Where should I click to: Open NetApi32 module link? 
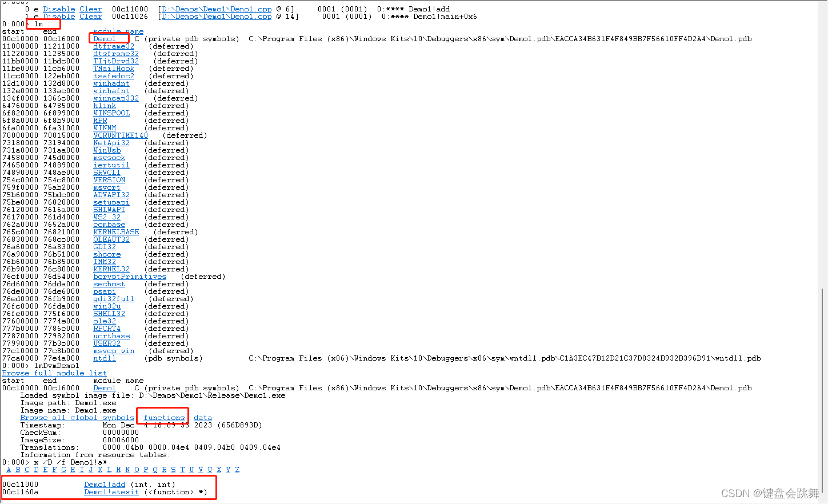(x=111, y=143)
